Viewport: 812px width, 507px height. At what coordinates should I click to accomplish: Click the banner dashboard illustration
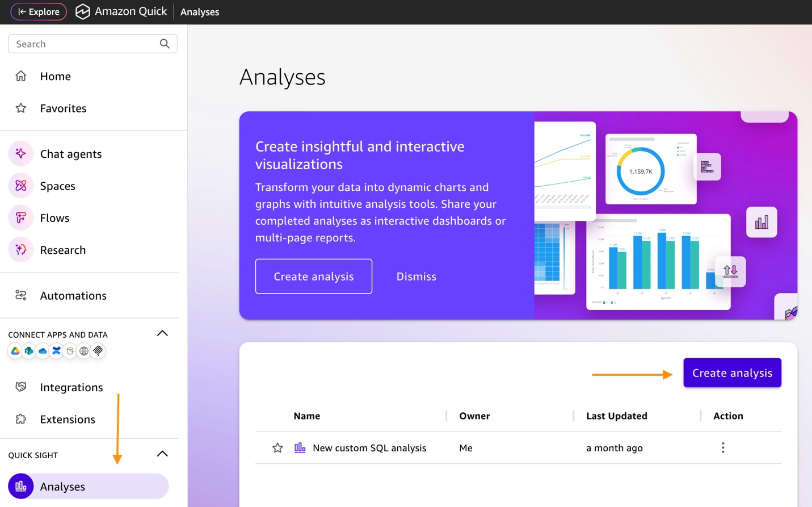666,215
